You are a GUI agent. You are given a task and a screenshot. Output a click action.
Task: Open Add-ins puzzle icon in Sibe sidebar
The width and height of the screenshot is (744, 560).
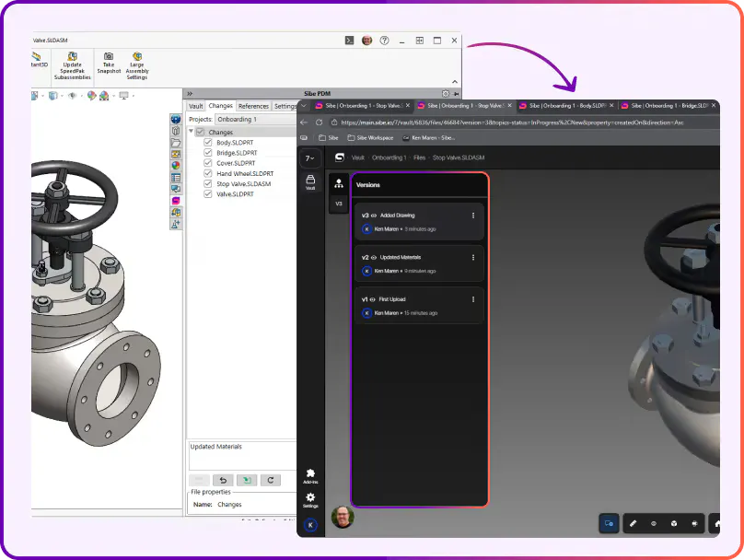coord(310,476)
